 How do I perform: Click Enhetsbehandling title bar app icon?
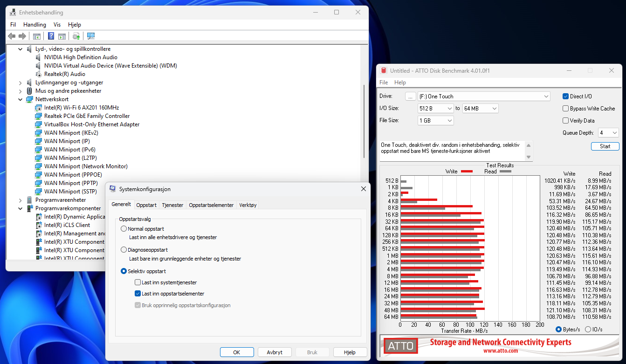13,13
